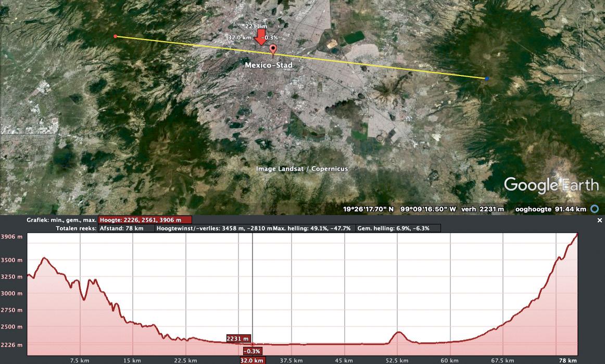Click the red elevation arrow on the map
This screenshot has width=605, height=364.
click(261, 37)
